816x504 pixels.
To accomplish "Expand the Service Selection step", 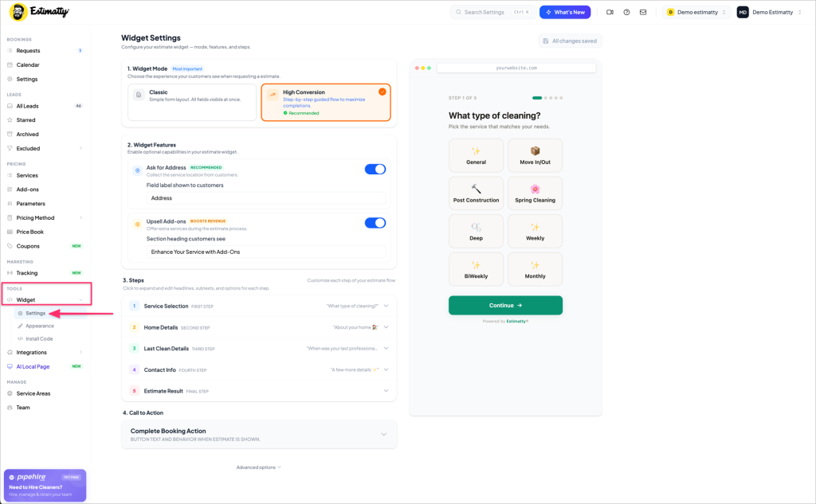I will point(259,306).
